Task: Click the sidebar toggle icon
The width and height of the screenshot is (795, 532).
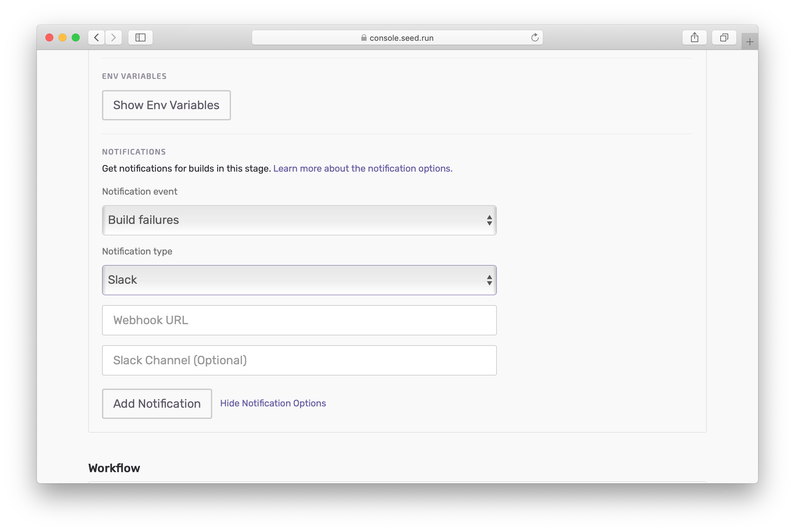Action: (x=141, y=37)
